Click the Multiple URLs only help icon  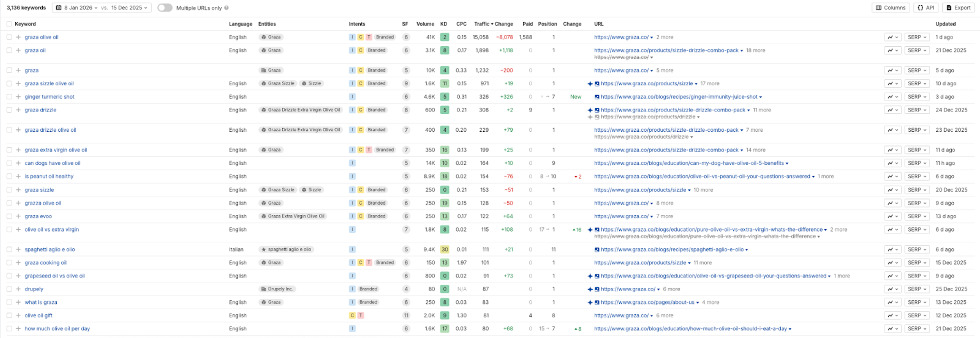point(226,8)
